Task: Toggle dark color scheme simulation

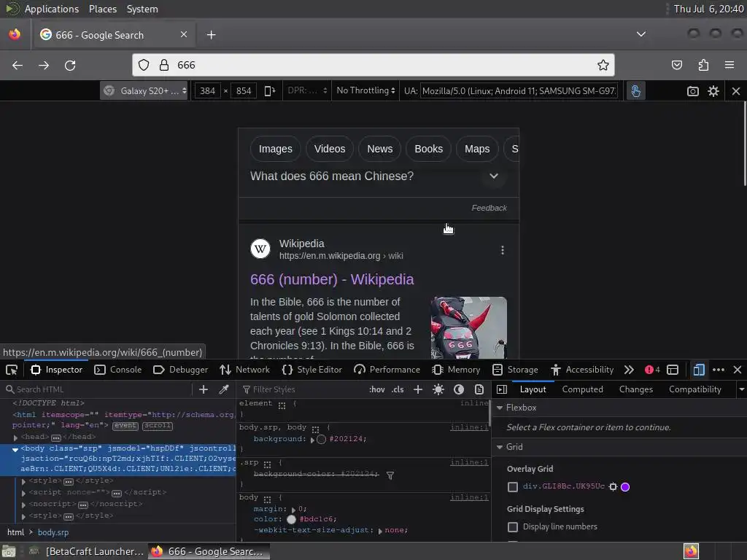Action: [459, 389]
